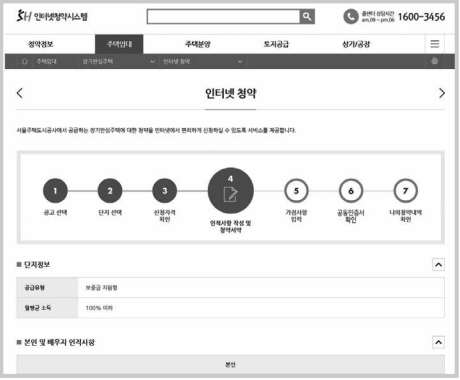Click the 보증금 지원형 value cell
This screenshot has height=380, width=460.
(x=261, y=287)
